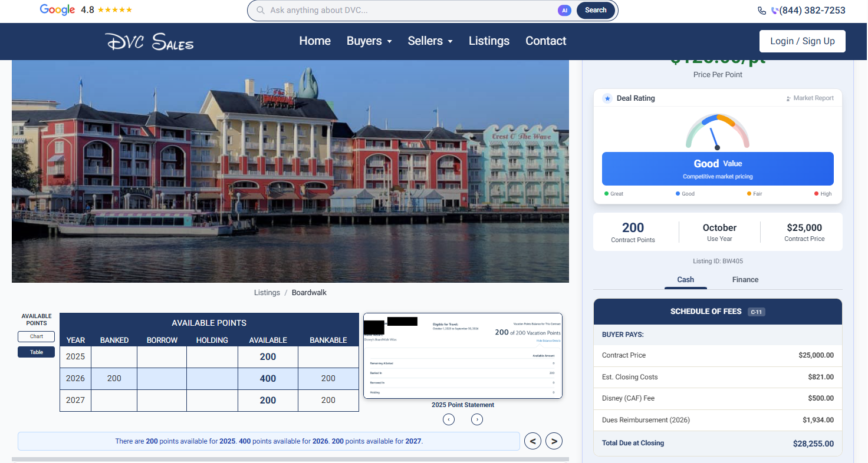Expand the Sellers dropdown menu
Viewport: 868px width, 463px height.
tap(430, 41)
